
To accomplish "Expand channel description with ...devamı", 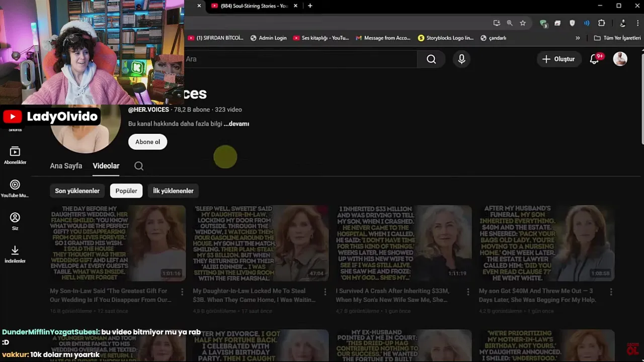I will [x=236, y=124].
